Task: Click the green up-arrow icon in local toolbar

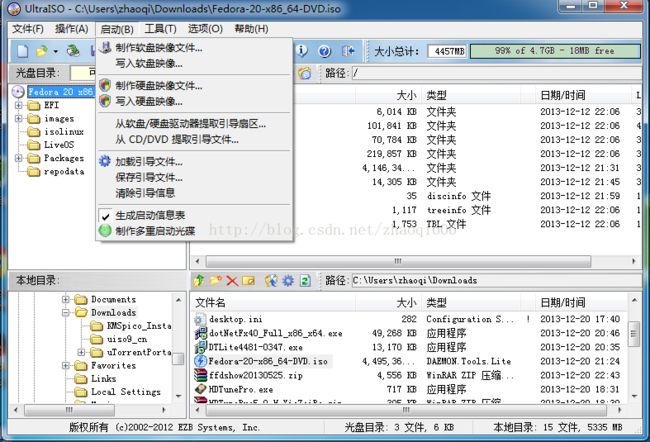Action: [x=199, y=281]
